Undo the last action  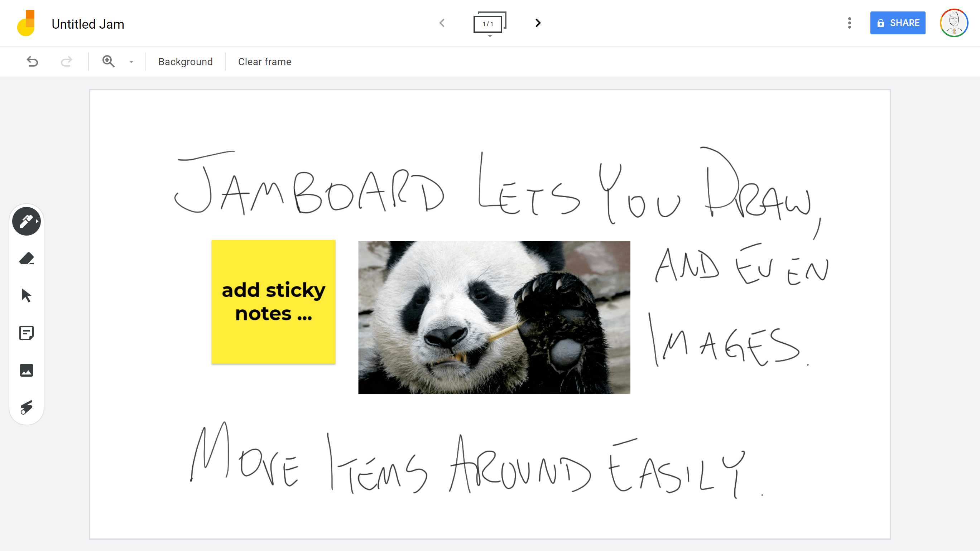[x=32, y=62]
